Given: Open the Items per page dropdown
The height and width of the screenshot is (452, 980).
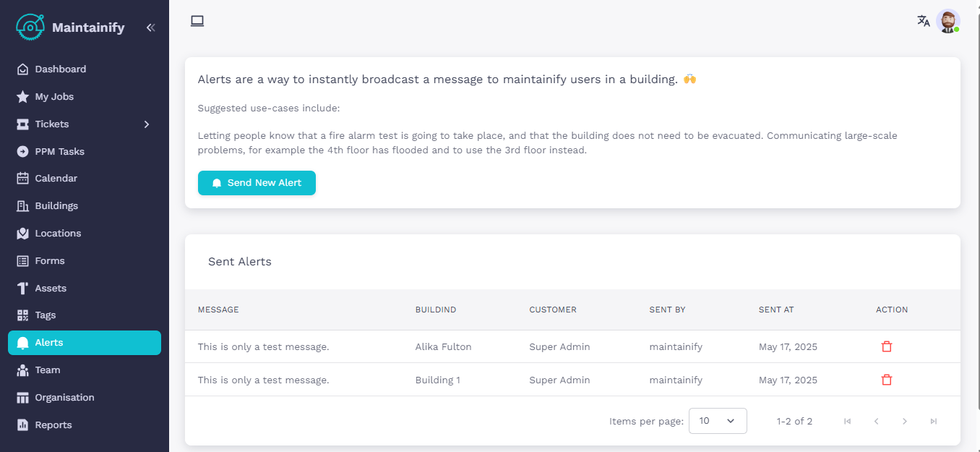Looking at the screenshot, I should click(717, 421).
